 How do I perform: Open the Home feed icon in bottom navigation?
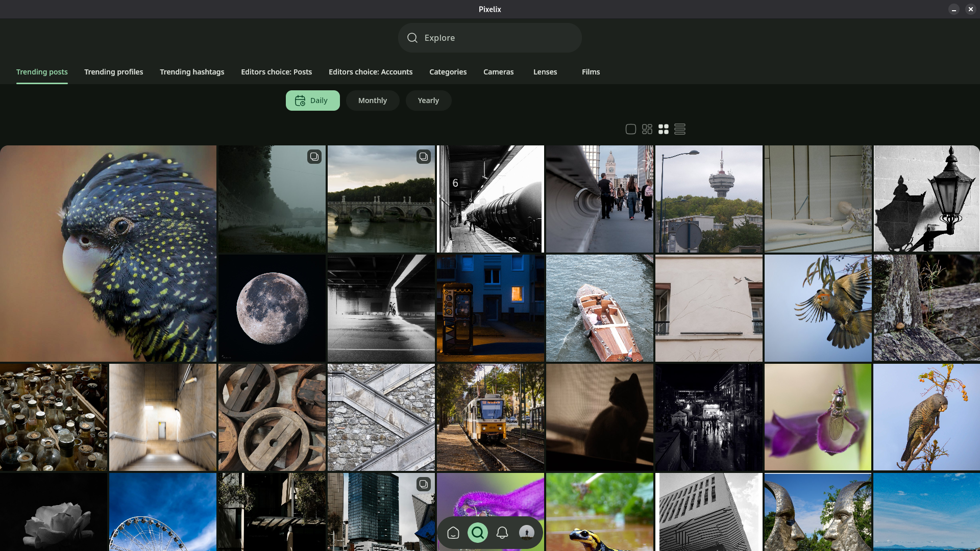point(453,533)
